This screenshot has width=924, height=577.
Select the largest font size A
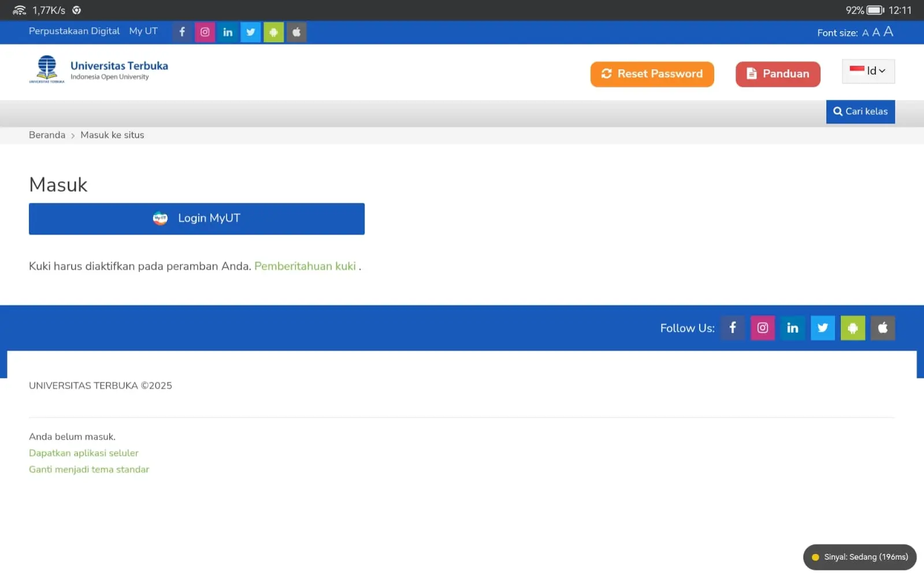click(x=888, y=32)
